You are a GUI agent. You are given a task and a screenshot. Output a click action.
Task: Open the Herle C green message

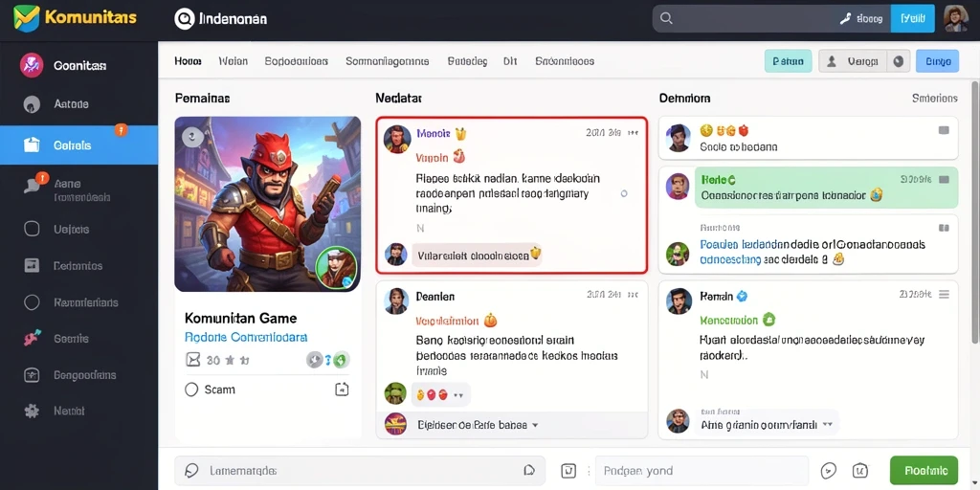(x=826, y=188)
